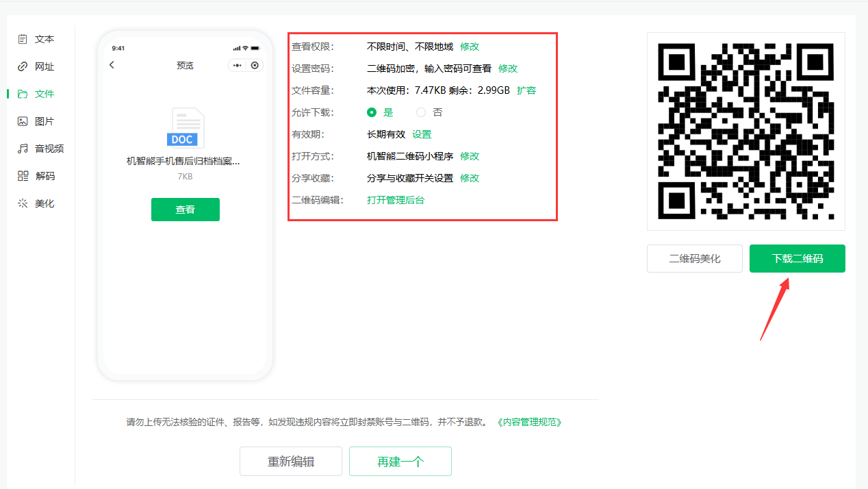Open the 美化 tab label

pyautogui.click(x=44, y=203)
